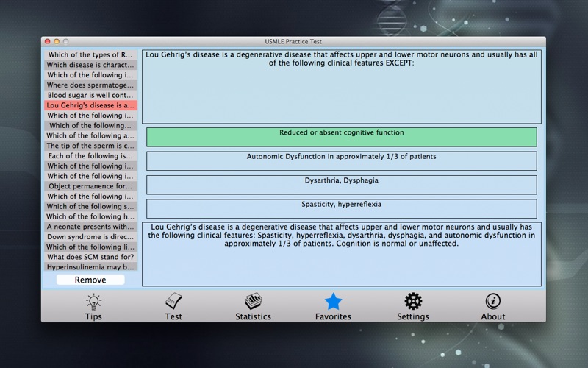The height and width of the screenshot is (368, 588).
Task: Select 'Down syndrome is direc...' question
Action: click(90, 237)
